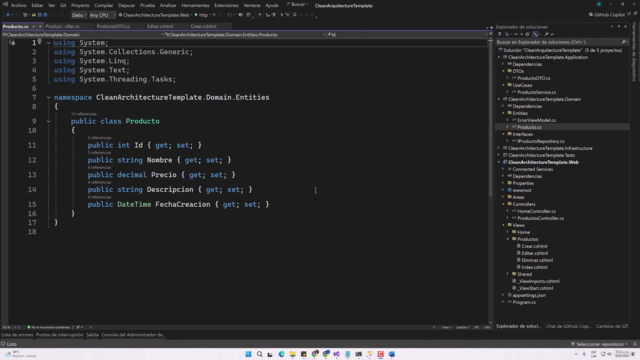Image resolution: width=640 pixels, height=360 pixels.
Task: Click the wwwroot folder icon in Solution Explorer
Action: 509,190
